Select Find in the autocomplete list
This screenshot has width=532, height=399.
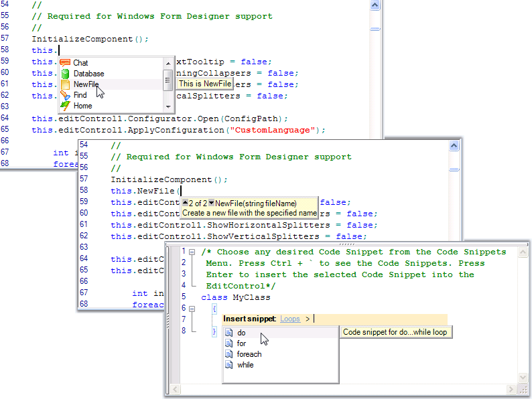111,95
